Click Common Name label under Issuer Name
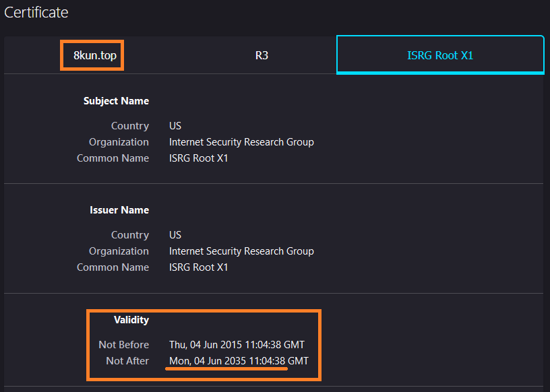This screenshot has width=550, height=392. click(113, 267)
